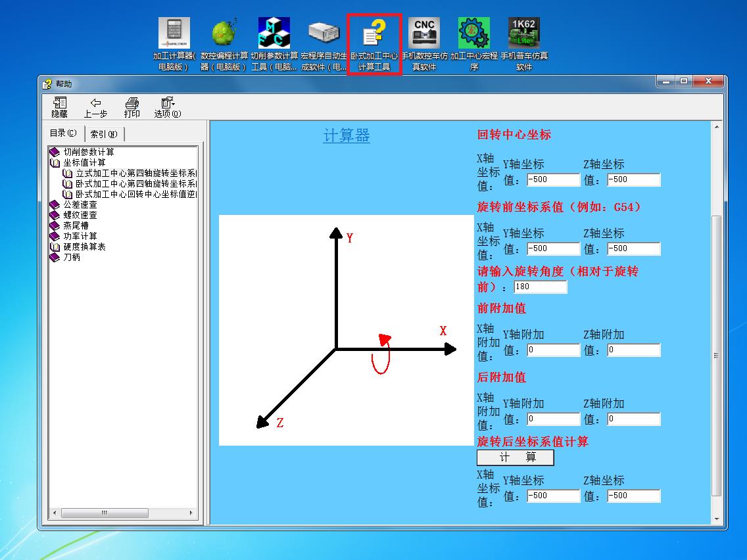The image size is (747, 560).
Task: Click the coordinate axis diagram image
Action: 347,330
